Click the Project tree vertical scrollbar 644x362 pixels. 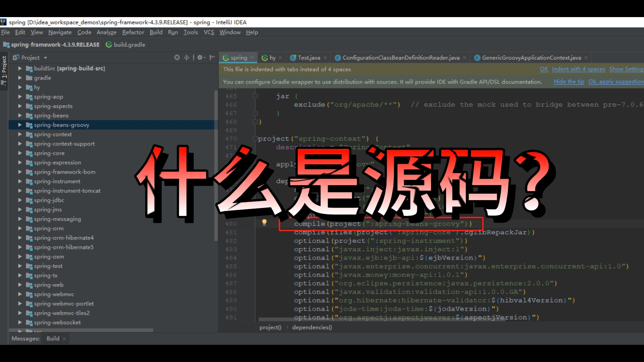coord(216,165)
